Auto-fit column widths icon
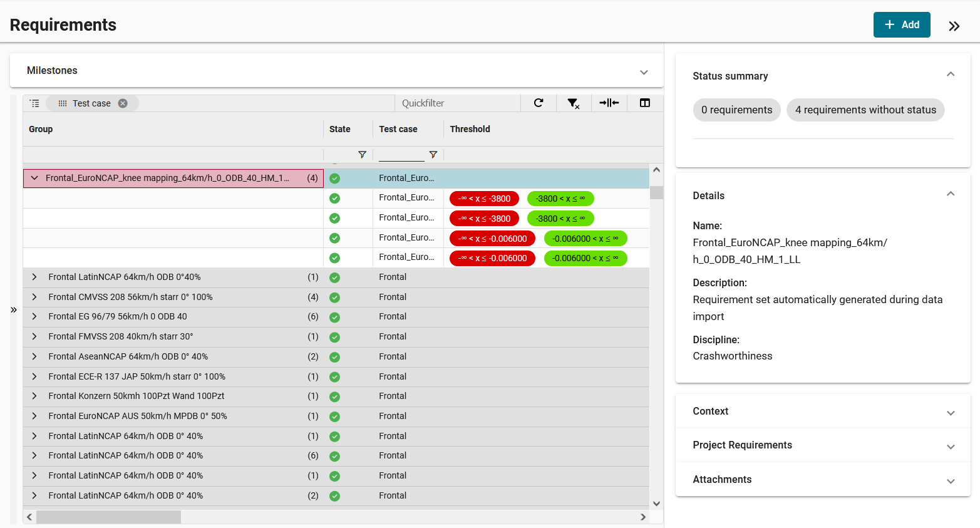980x528 pixels. [x=609, y=103]
